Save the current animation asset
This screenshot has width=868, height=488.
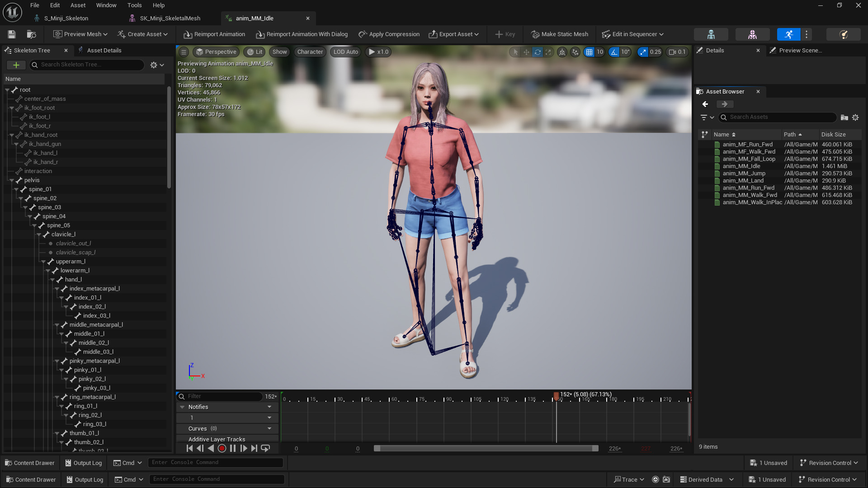click(12, 34)
